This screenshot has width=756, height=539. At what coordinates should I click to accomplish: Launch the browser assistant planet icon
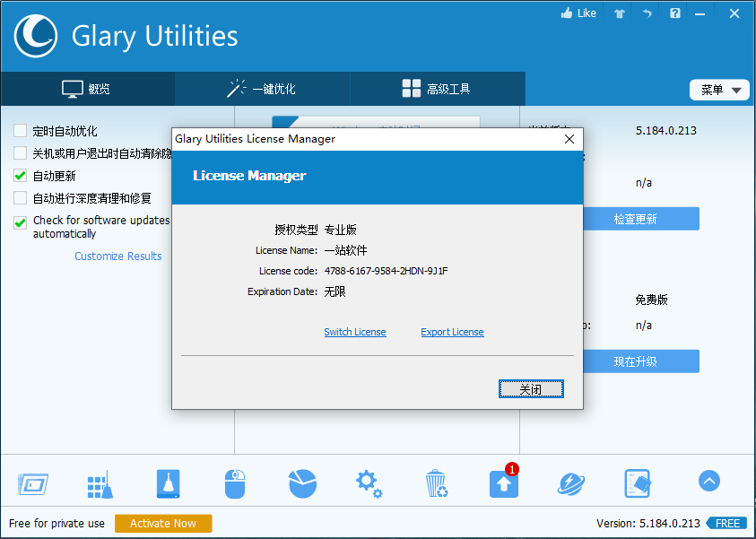coord(571,484)
